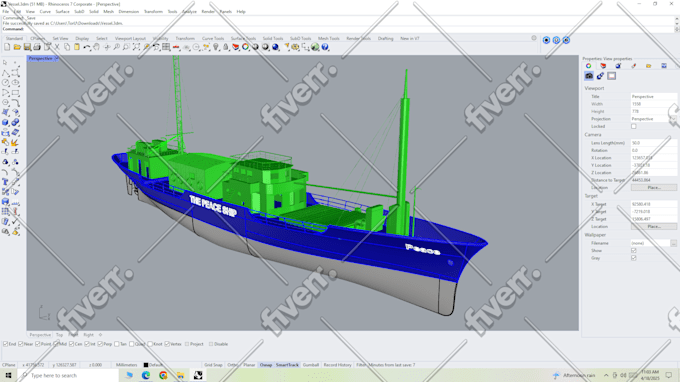Click the Zoom Extents icon
The width and height of the screenshot is (680, 382).
click(x=136, y=47)
